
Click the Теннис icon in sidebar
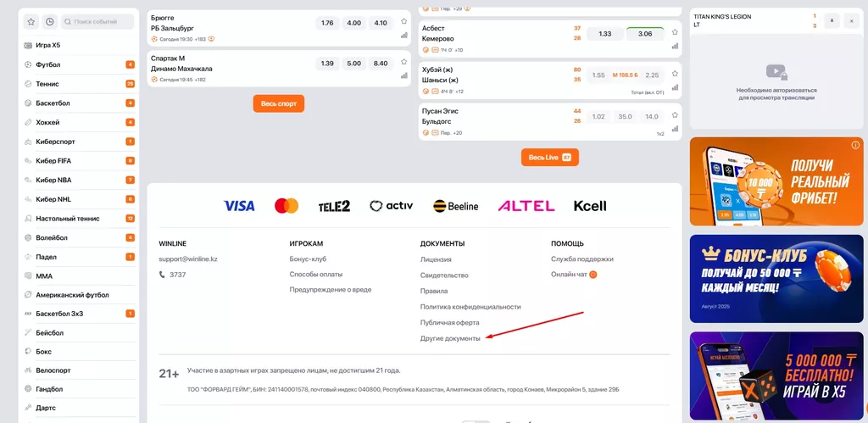(x=28, y=84)
